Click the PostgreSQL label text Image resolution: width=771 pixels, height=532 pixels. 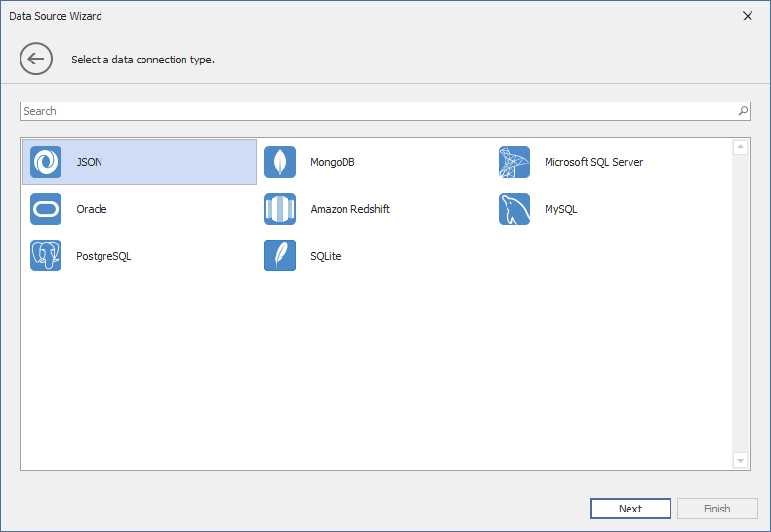(x=103, y=256)
